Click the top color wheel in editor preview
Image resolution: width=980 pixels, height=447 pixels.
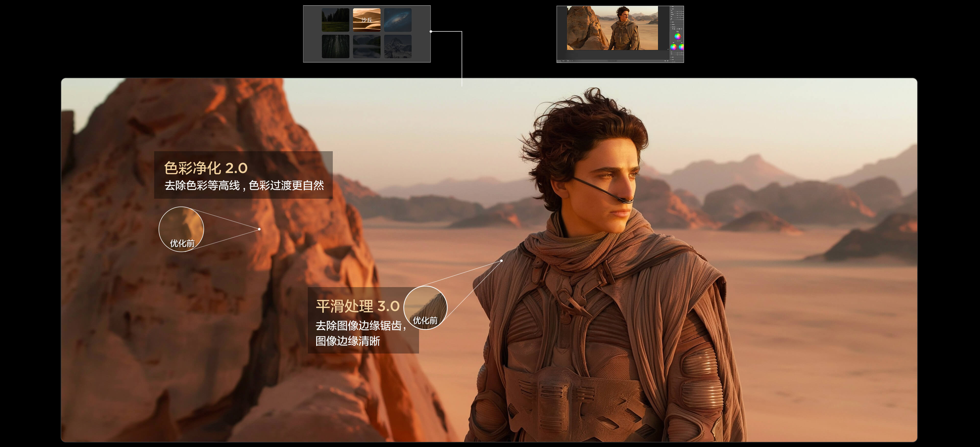point(677,36)
